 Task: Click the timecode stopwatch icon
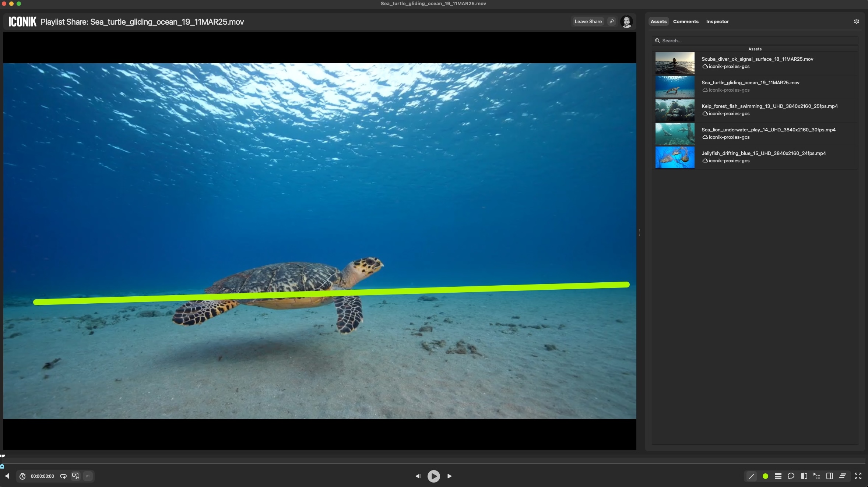[x=22, y=476]
